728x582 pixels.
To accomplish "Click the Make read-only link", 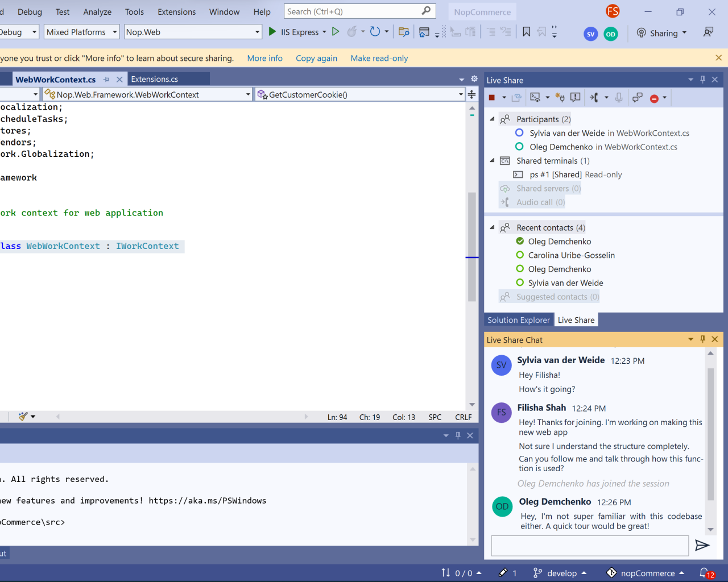I will coord(379,58).
